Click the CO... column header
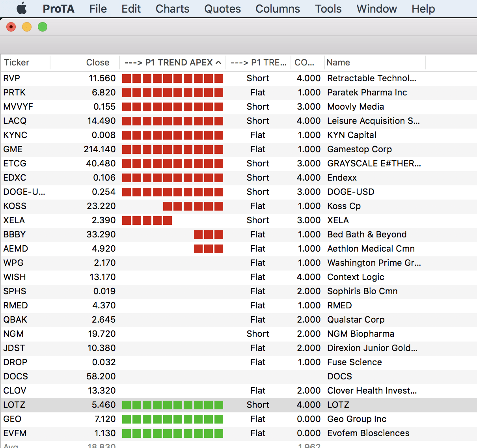Viewport: 477px width, 448px height. coord(307,62)
